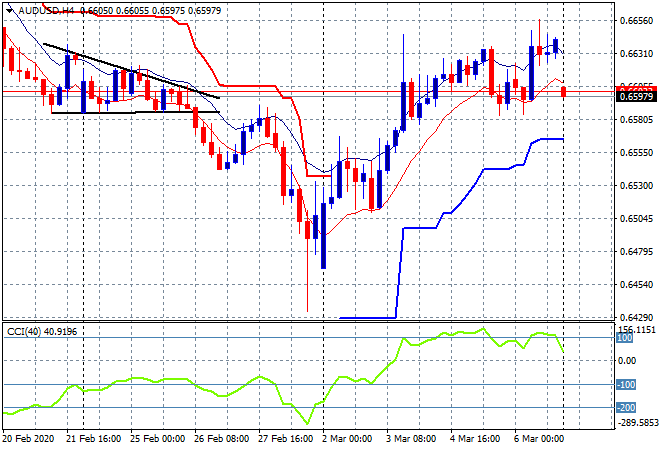Image resolution: width=660 pixels, height=450 pixels.
Task: Click the 0.66560 price axis label
Action: coord(636,20)
